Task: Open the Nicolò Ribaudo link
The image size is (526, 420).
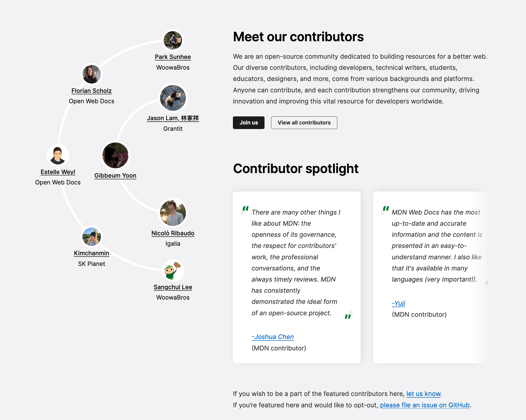Action: 173,233
